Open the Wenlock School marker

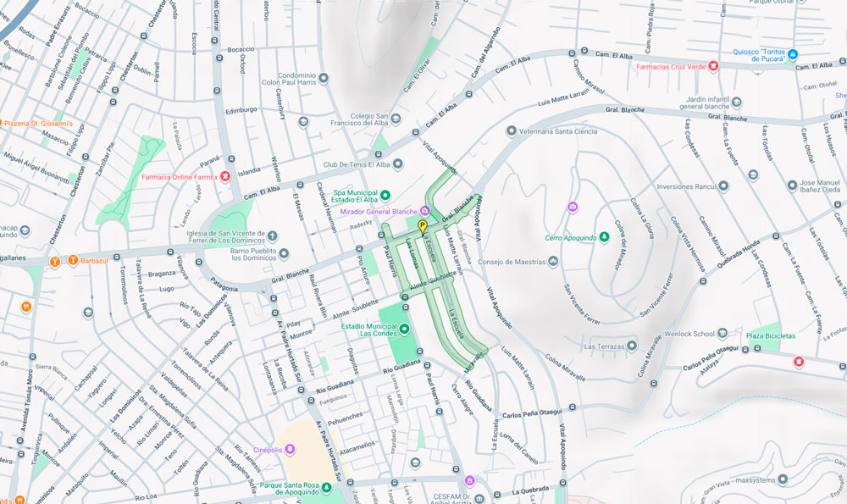[722, 334]
